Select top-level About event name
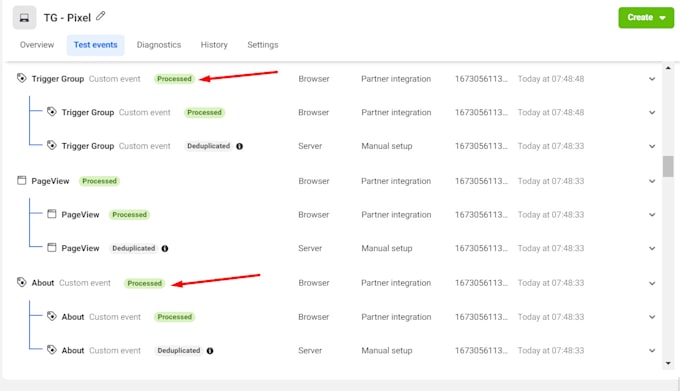Image resolution: width=680 pixels, height=391 pixels. click(43, 283)
